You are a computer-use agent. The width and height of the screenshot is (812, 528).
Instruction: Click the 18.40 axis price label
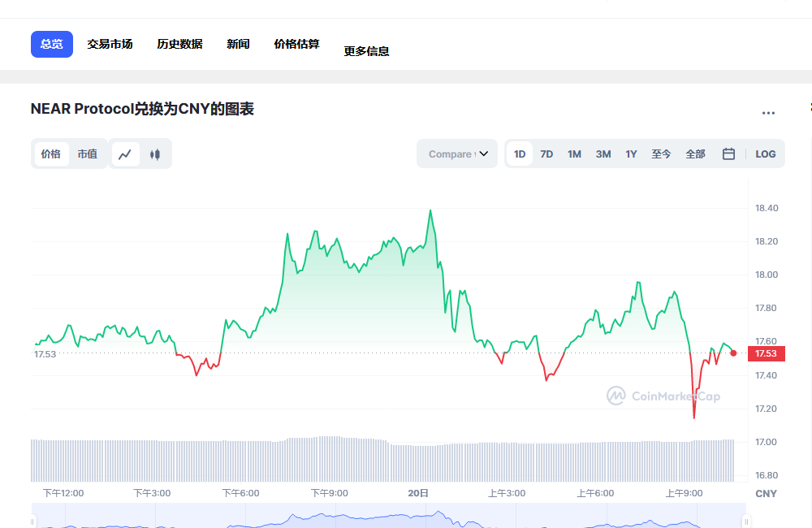click(767, 208)
